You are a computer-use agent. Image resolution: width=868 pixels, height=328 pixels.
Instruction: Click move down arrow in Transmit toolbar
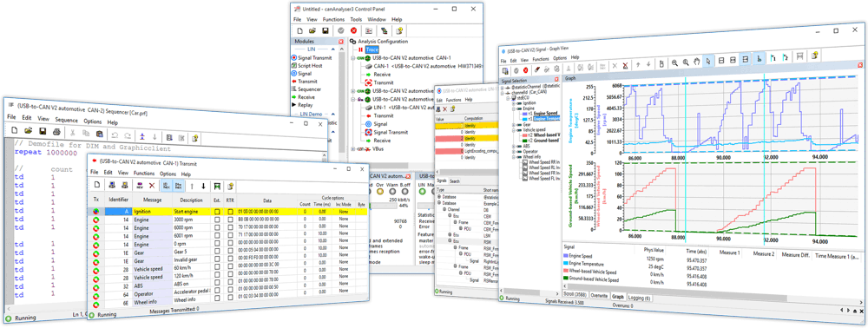204,186
